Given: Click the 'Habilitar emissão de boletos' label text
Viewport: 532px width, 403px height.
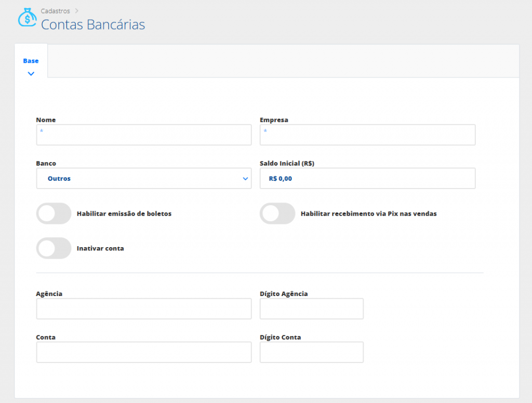Looking at the screenshot, I should [x=124, y=213].
